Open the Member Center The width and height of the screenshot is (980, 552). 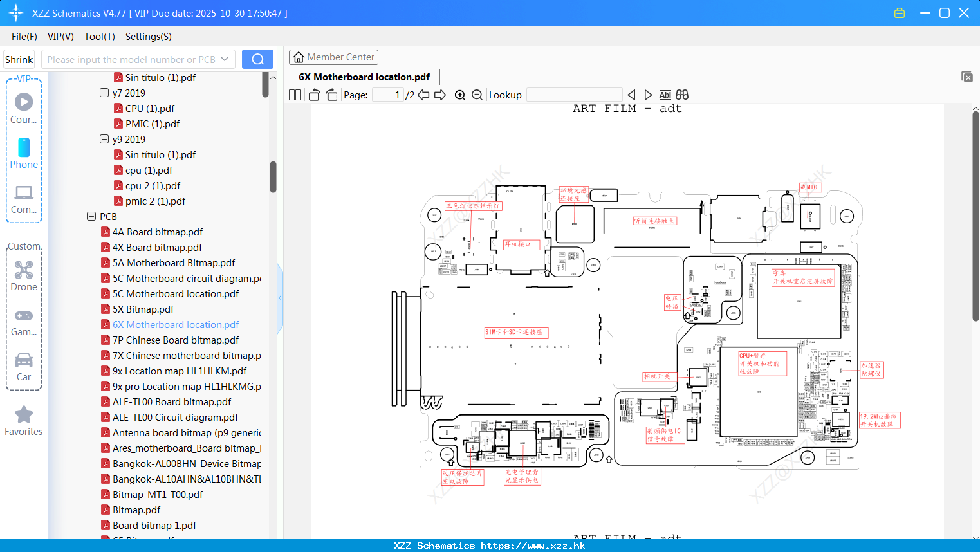click(x=333, y=57)
